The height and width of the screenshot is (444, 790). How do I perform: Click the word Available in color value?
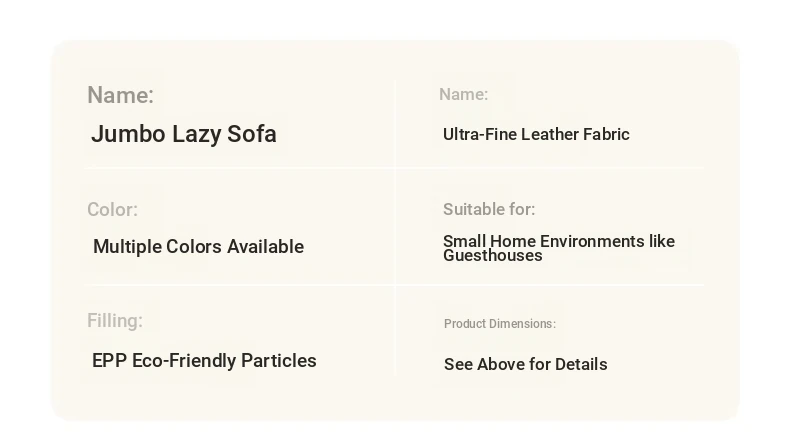click(x=266, y=247)
